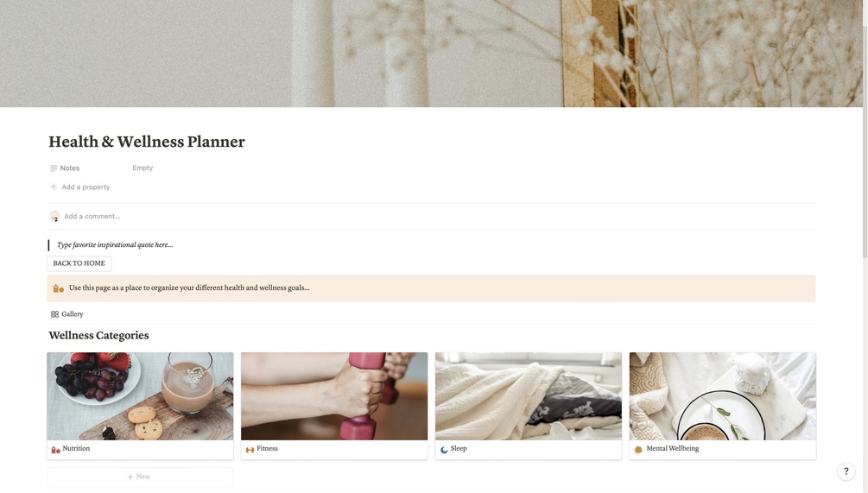
Task: Add a new gallery card with New
Action: click(x=140, y=477)
